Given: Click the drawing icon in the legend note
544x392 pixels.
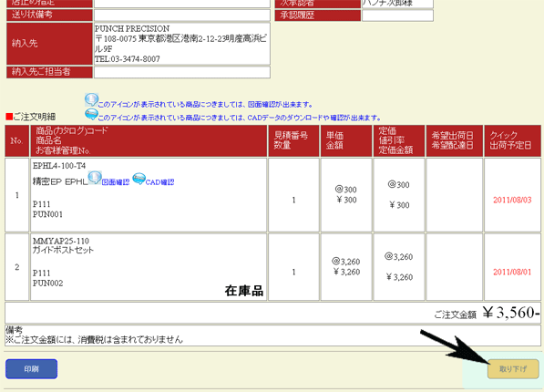Looking at the screenshot, I should 91,100.
